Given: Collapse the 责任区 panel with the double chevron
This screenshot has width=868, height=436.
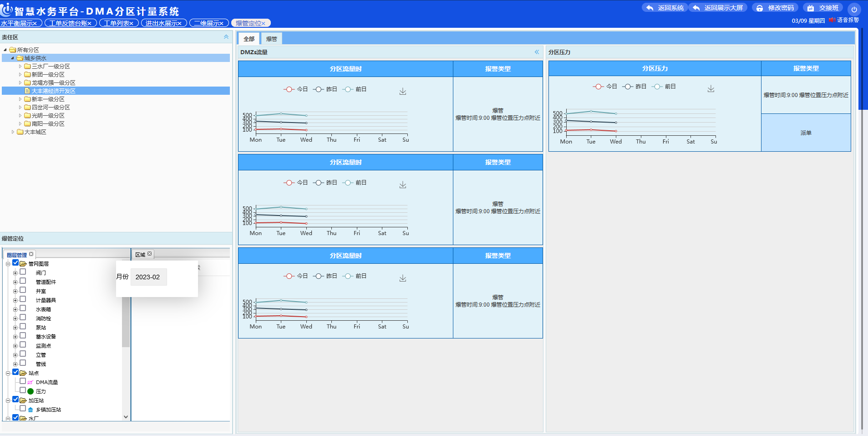Looking at the screenshot, I should coord(225,37).
